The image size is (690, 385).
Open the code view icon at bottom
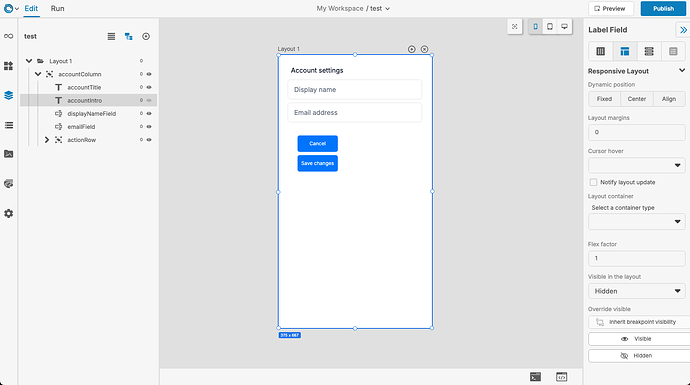pyautogui.click(x=561, y=377)
